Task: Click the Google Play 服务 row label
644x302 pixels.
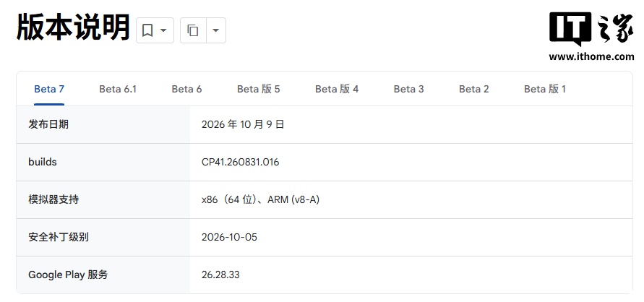Action: click(x=68, y=275)
